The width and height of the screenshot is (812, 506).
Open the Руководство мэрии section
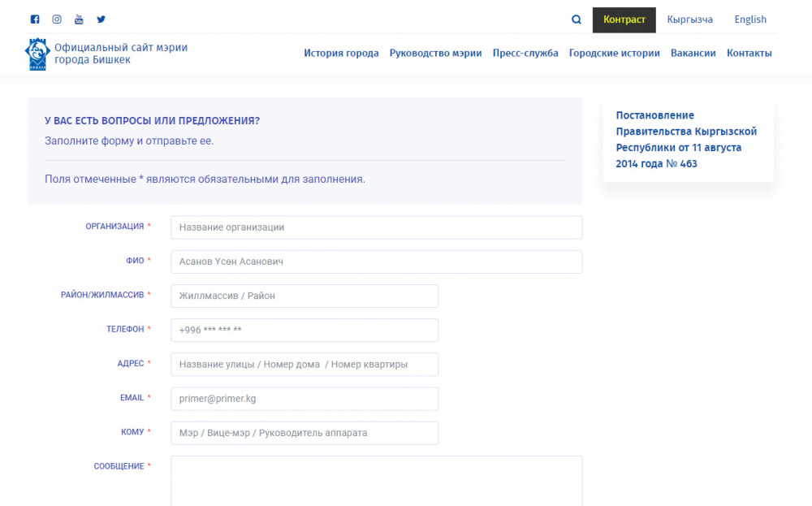click(437, 53)
